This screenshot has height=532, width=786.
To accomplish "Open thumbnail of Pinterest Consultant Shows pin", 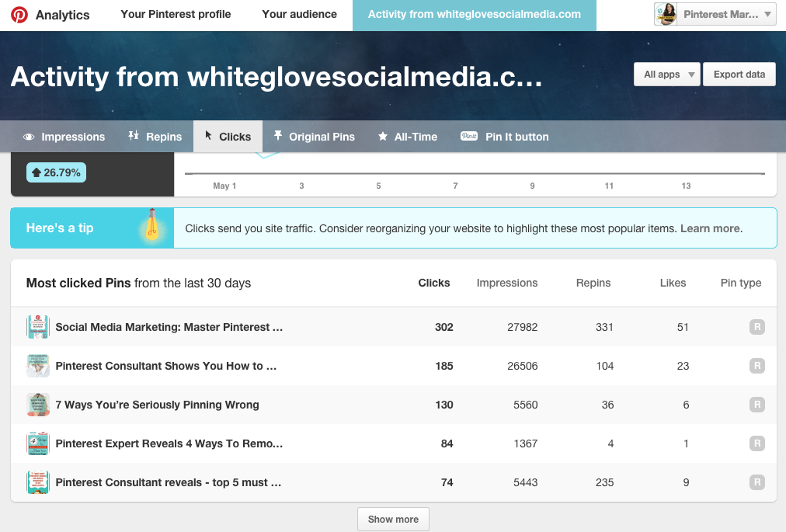I will point(38,366).
